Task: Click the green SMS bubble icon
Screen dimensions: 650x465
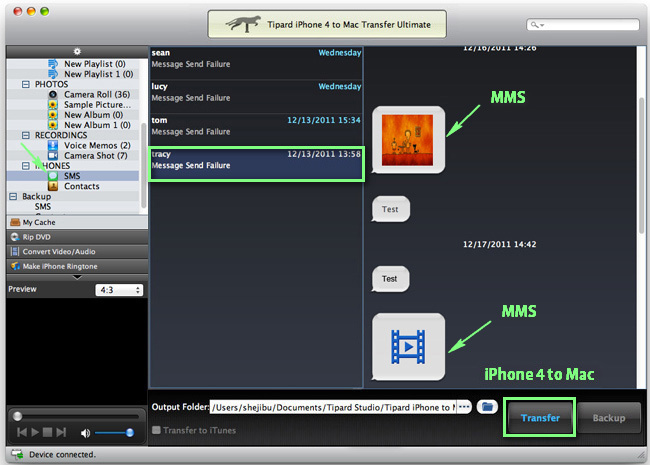Action: click(x=53, y=176)
